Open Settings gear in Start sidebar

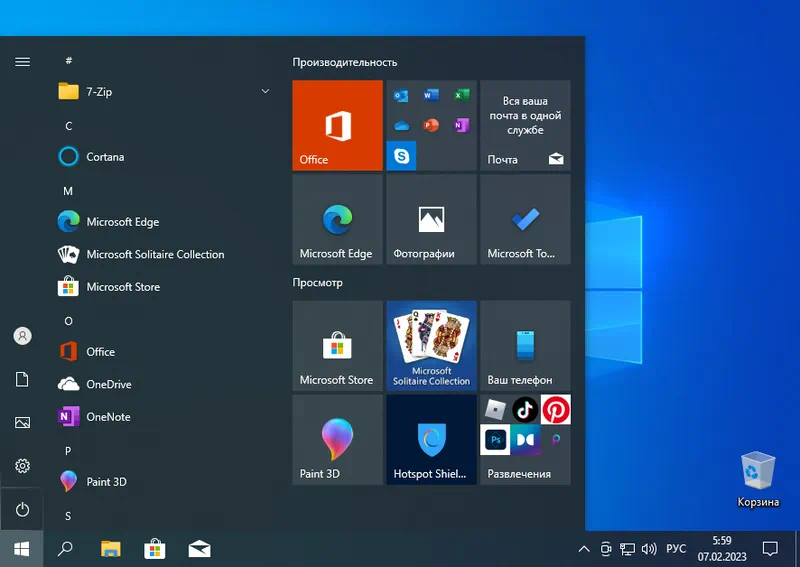pyautogui.click(x=22, y=466)
